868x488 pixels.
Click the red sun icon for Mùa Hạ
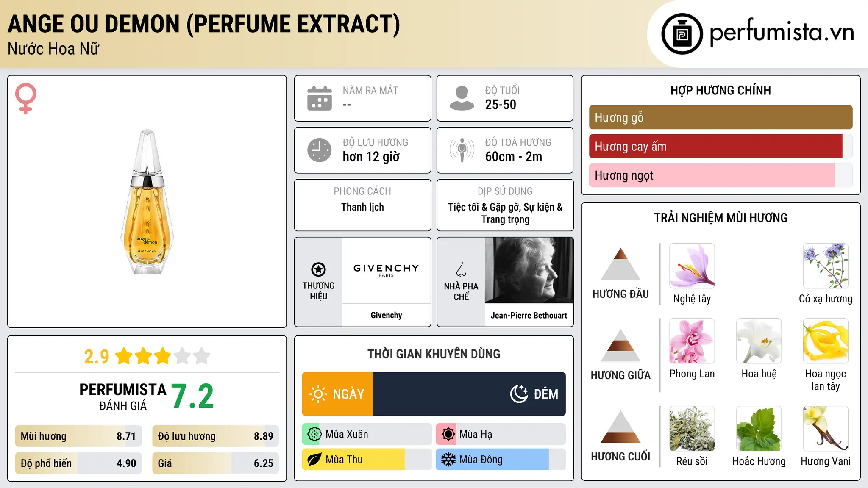click(448, 434)
